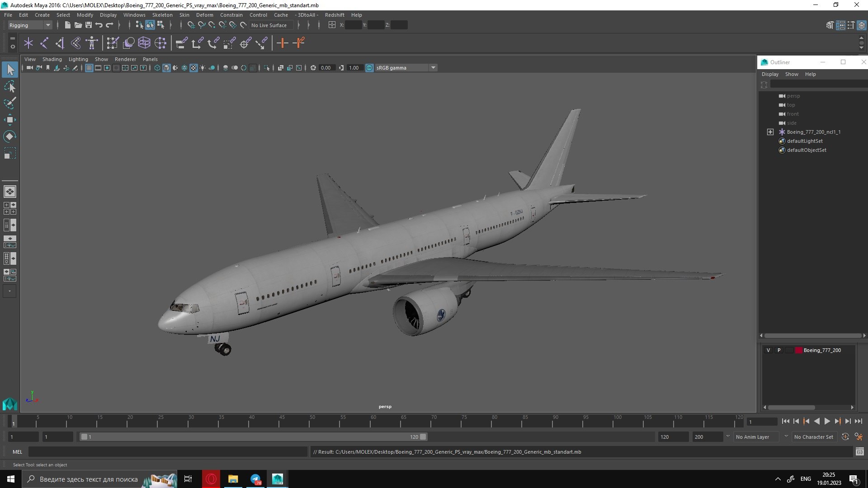The height and width of the screenshot is (488, 868).
Task: Play the animation backwards
Action: [x=816, y=421]
